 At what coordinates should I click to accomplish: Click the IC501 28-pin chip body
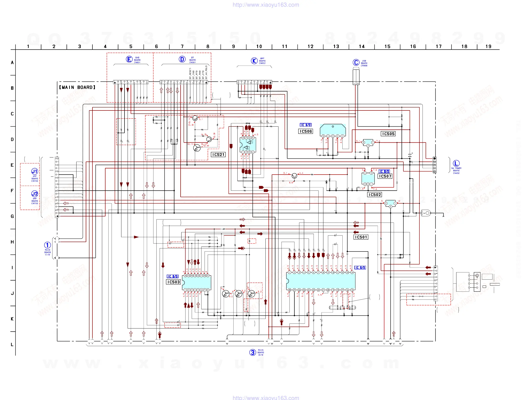point(321,281)
